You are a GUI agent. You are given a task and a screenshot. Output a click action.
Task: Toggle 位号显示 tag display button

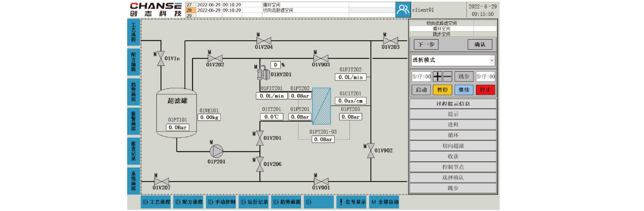pos(352,202)
